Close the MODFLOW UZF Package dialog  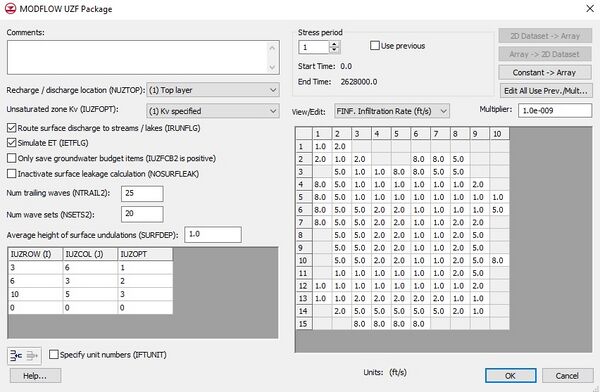click(590, 8)
